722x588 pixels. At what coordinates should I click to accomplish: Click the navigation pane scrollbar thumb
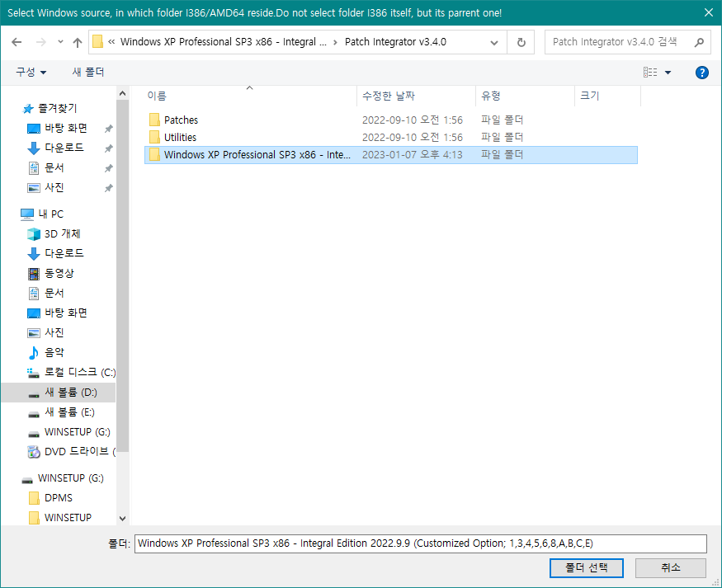coord(122,276)
